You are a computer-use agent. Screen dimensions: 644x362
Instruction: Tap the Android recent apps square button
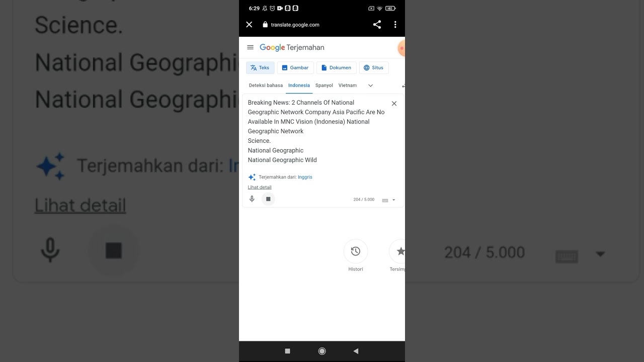click(x=287, y=351)
